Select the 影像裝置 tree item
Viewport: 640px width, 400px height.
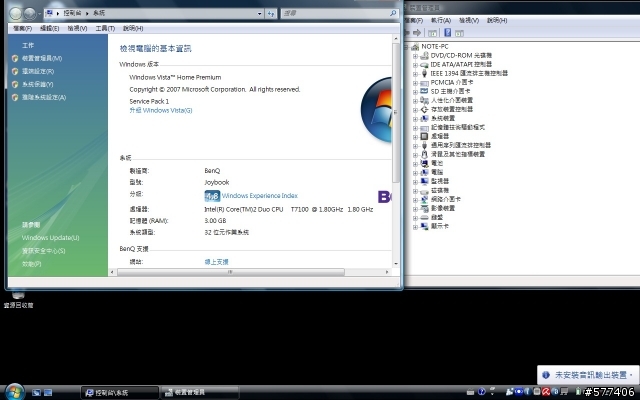[442, 208]
